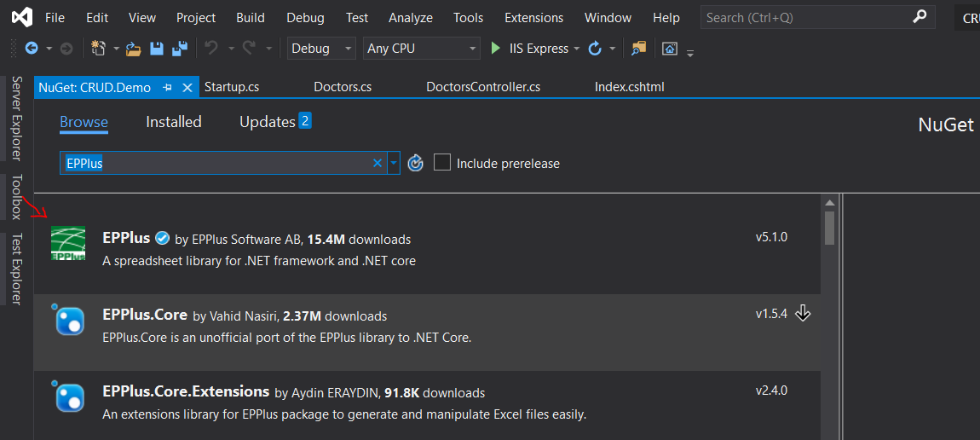Click the Open File folder icon
Screen dimensions: 980x440
[133, 48]
